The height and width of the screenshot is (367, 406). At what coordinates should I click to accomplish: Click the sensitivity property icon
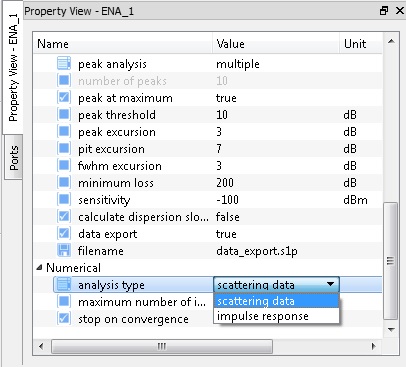tap(64, 199)
